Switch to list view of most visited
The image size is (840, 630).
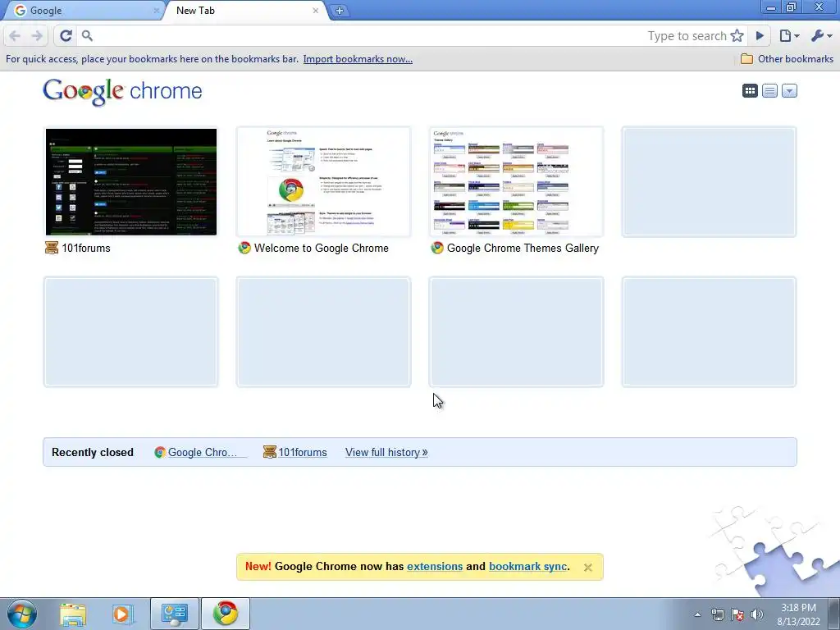(x=769, y=91)
